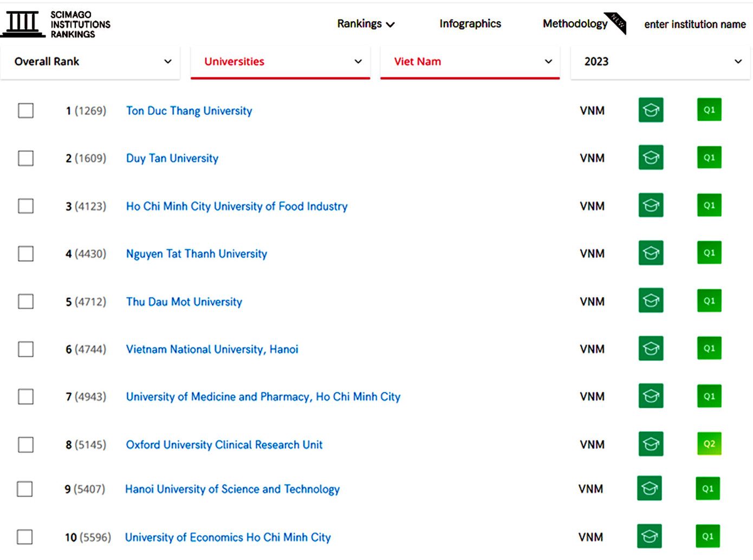Check the box for University of Medicine and Pharmacy
The width and height of the screenshot is (753, 560).
(x=25, y=397)
